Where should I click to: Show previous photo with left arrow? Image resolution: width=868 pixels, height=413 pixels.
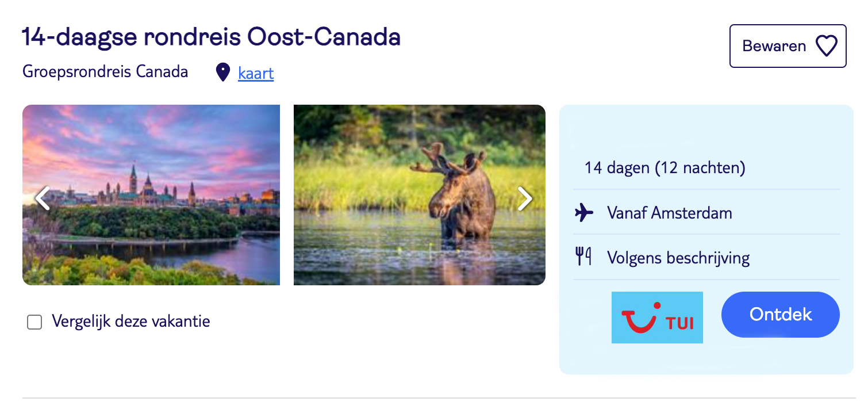pos(43,198)
